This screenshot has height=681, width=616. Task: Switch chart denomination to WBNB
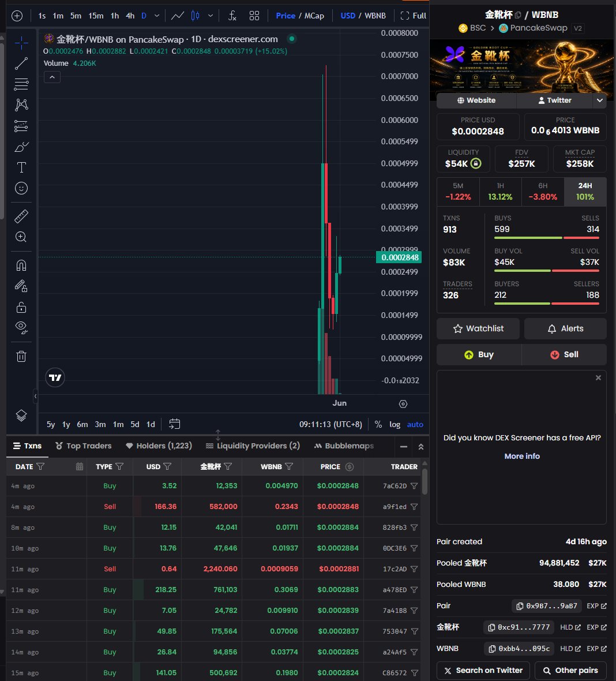(375, 16)
